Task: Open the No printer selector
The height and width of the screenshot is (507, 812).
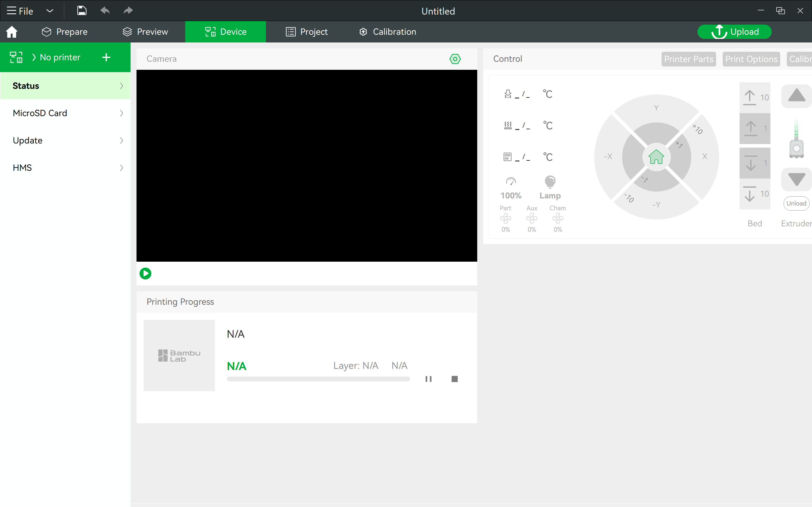Action: 56,57
